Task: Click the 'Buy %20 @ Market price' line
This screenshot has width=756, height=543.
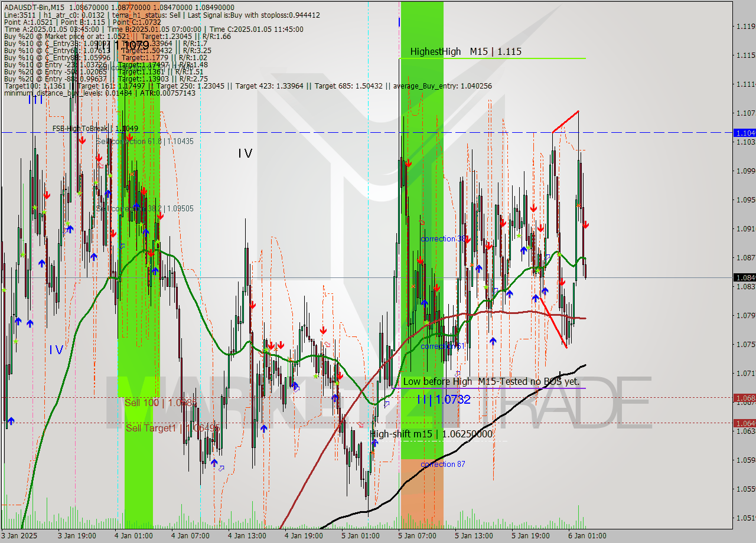Action: coord(117,36)
